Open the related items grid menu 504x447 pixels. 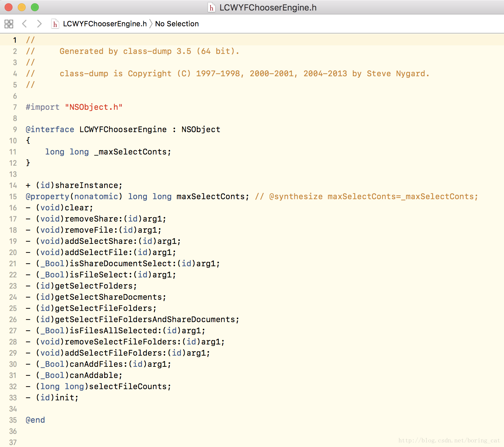[9, 24]
